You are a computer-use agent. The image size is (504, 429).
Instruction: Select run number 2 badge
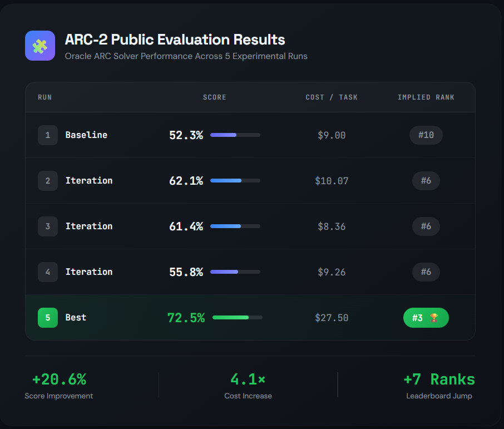click(48, 181)
